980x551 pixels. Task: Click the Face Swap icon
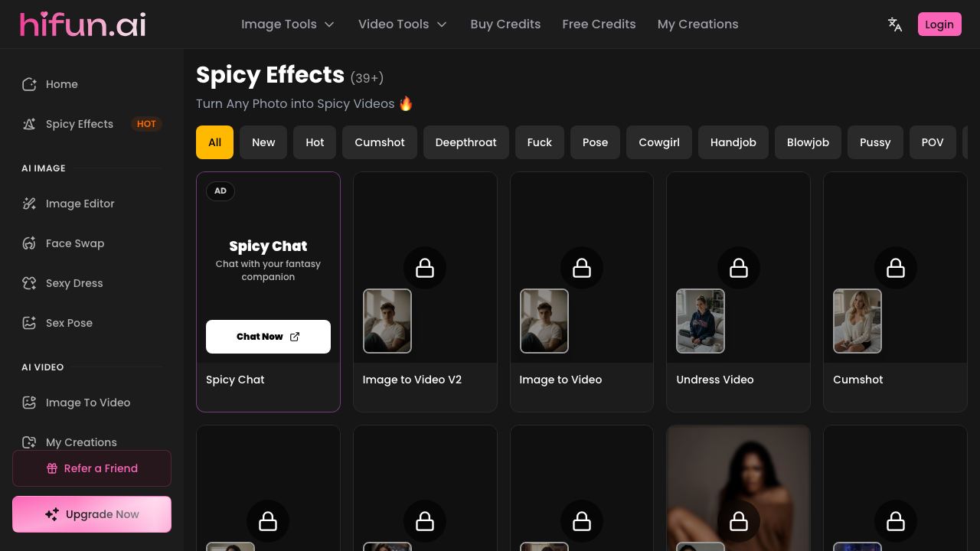pyautogui.click(x=29, y=243)
